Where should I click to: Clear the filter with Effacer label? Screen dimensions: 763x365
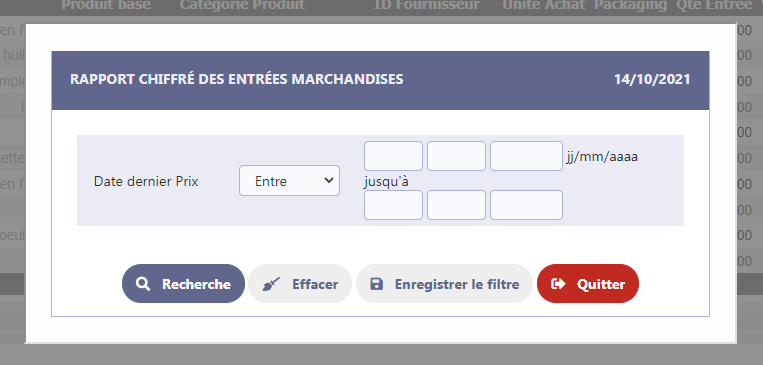pos(315,284)
